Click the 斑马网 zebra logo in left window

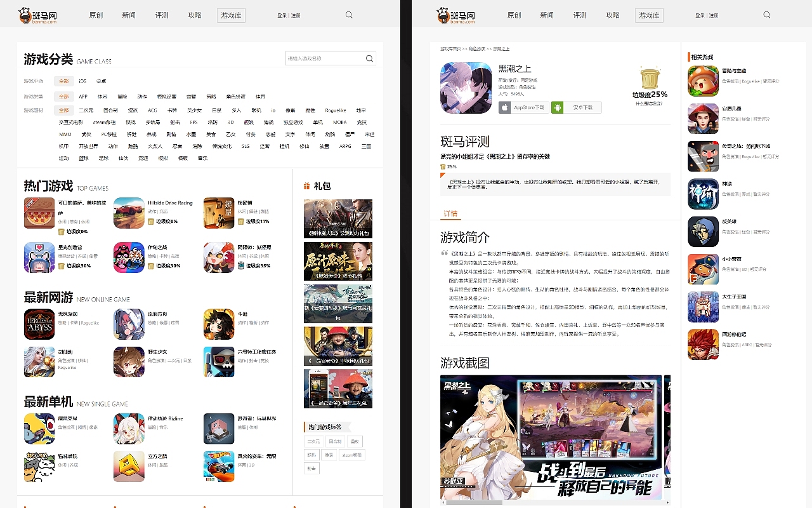tap(38, 15)
